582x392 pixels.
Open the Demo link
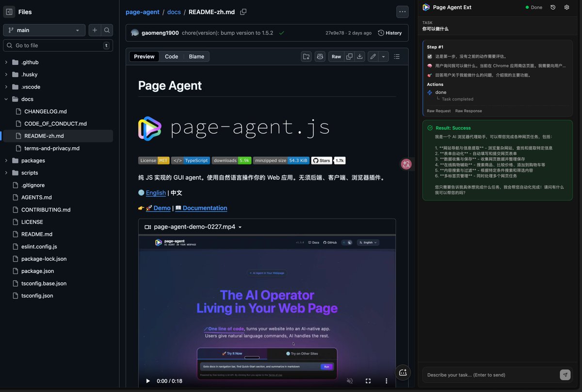pos(162,208)
